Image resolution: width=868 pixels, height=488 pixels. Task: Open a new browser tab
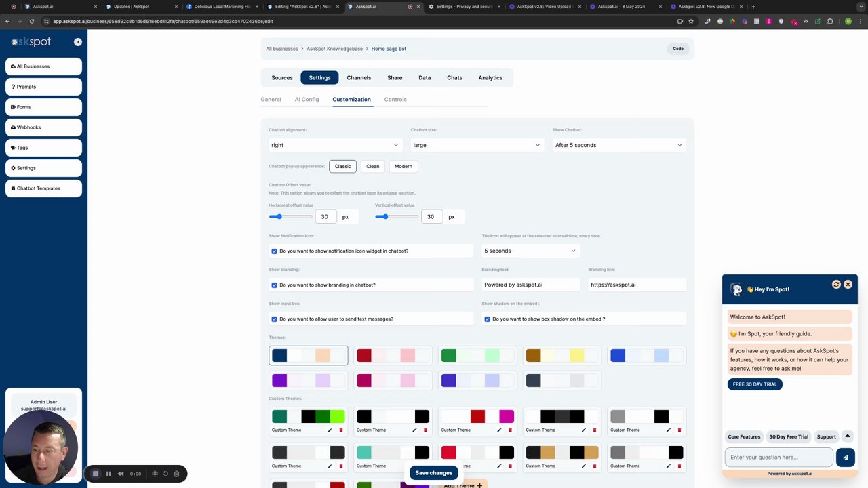coord(753,7)
